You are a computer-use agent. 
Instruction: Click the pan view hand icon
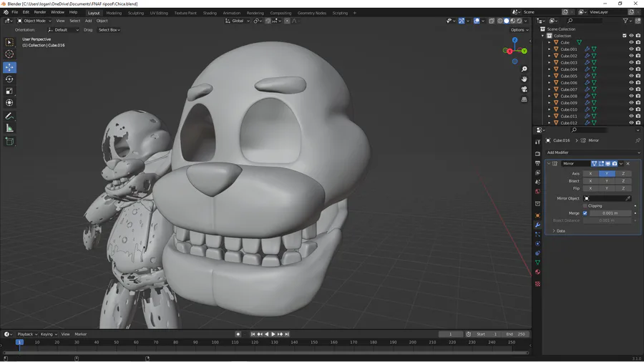tap(524, 79)
